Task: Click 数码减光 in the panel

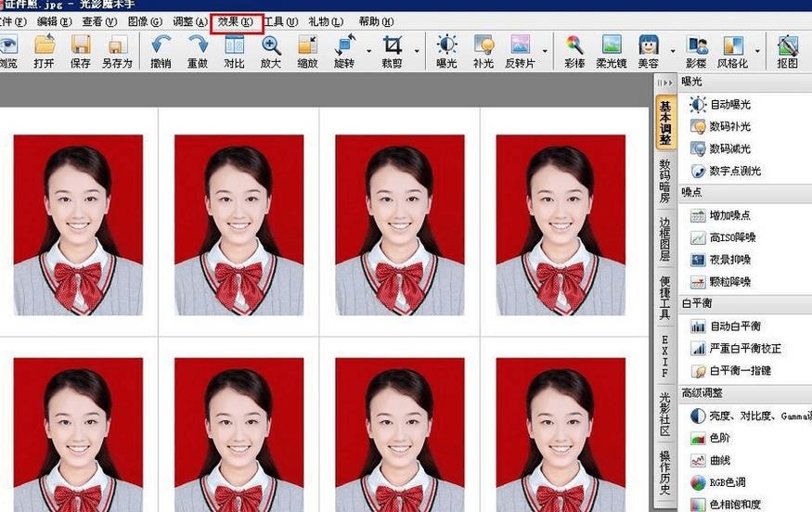Action: [721, 148]
